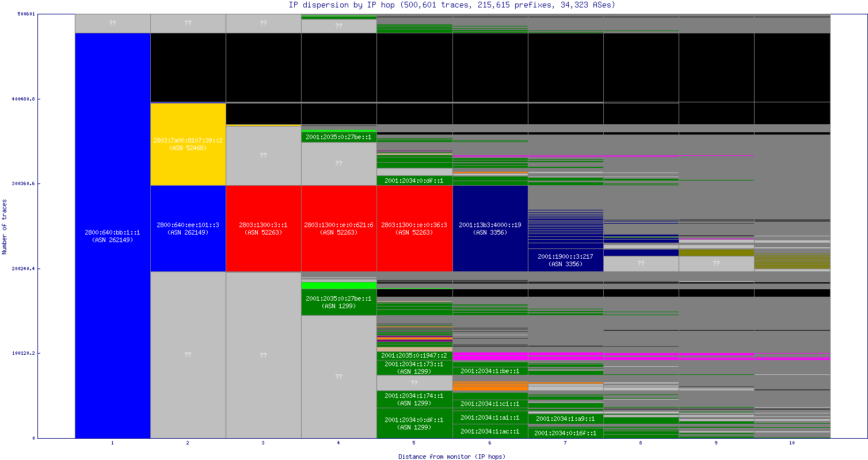Click y-axis label 200240.4
Viewport: 868px width, 460px height.
pyautogui.click(x=24, y=269)
